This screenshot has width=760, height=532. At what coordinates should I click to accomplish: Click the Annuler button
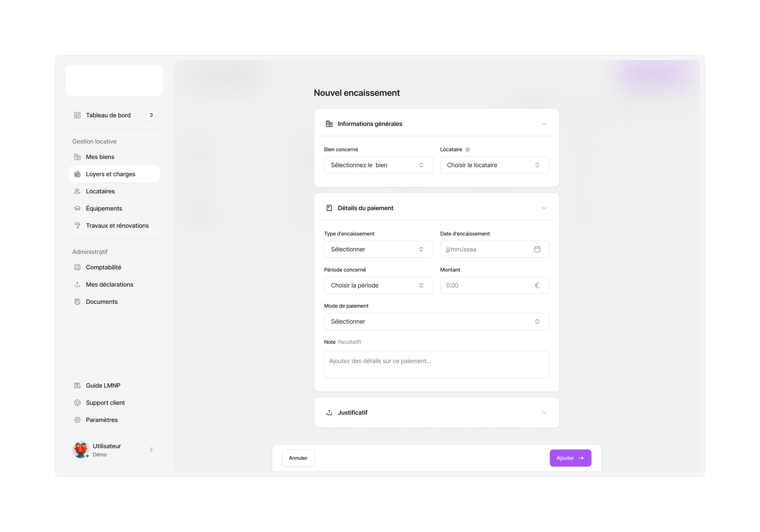tap(298, 458)
